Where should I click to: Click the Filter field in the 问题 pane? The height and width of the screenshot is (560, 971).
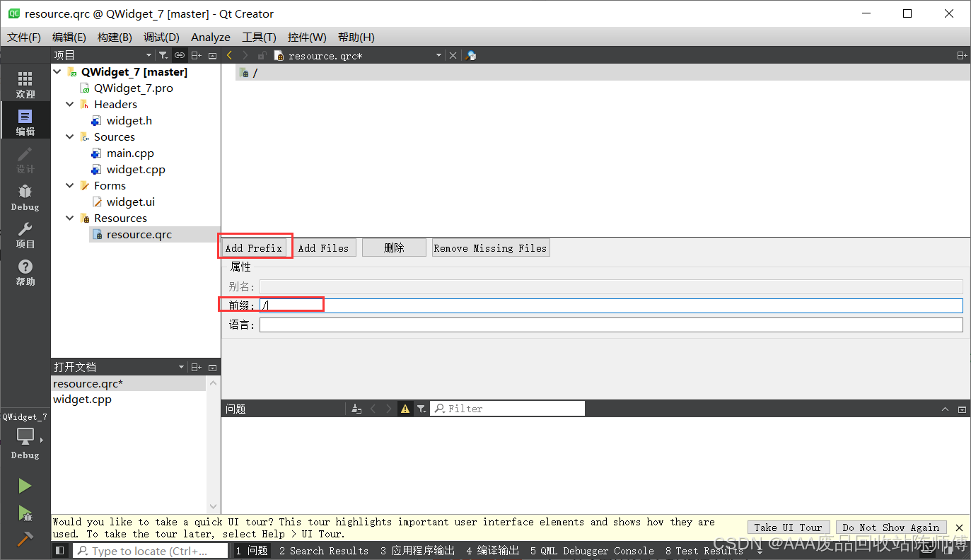point(508,409)
